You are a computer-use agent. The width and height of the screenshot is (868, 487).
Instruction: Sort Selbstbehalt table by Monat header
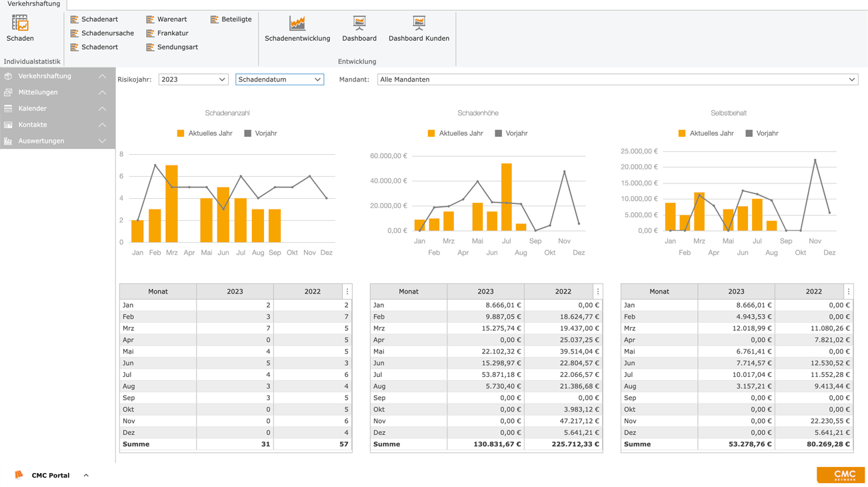tap(659, 292)
